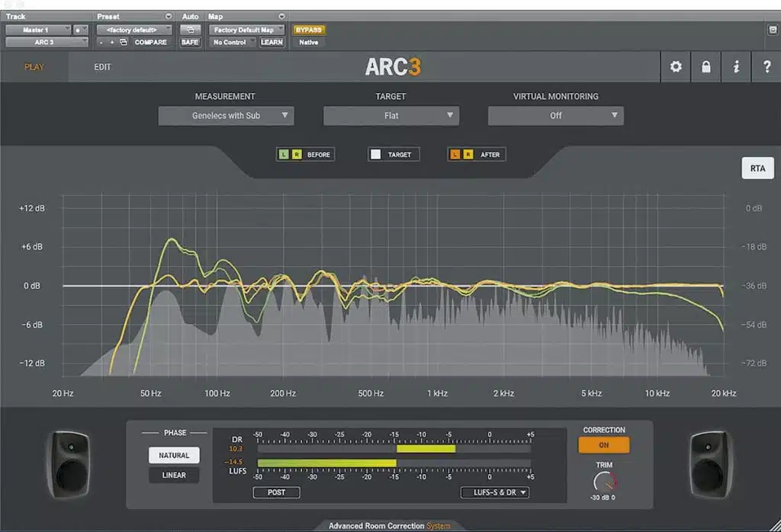Toggle the AFTER right channel R curve
The width and height of the screenshot is (781, 532).
[468, 155]
